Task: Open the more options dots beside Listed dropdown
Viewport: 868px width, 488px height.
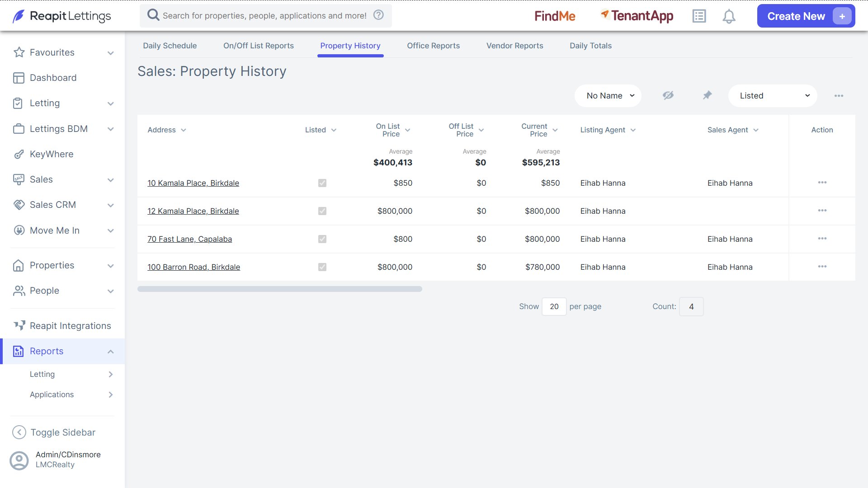Action: click(x=839, y=96)
